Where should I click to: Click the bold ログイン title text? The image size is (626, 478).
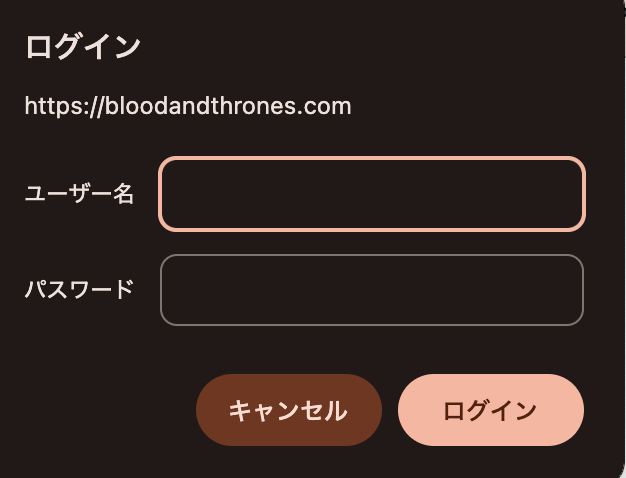83,47
